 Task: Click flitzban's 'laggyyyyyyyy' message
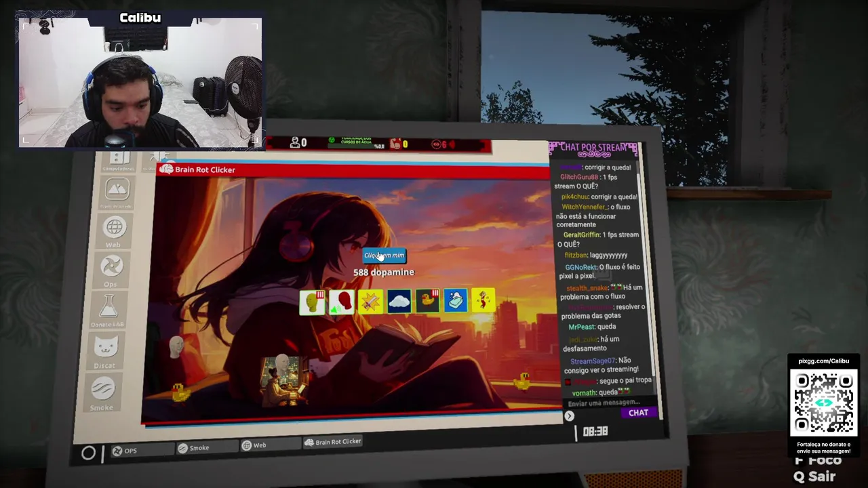pos(596,255)
